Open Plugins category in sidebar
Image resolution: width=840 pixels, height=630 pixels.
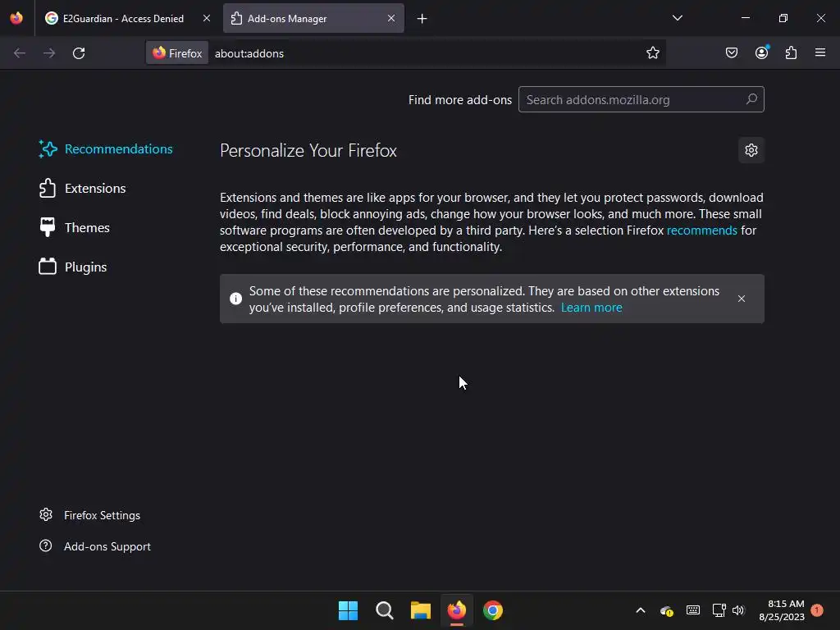(73, 267)
